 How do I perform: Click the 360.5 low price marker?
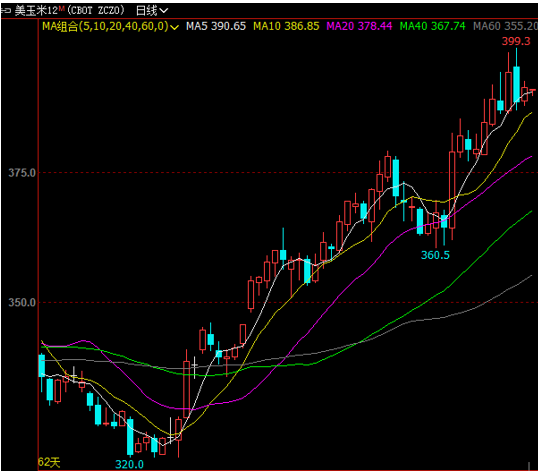point(435,255)
